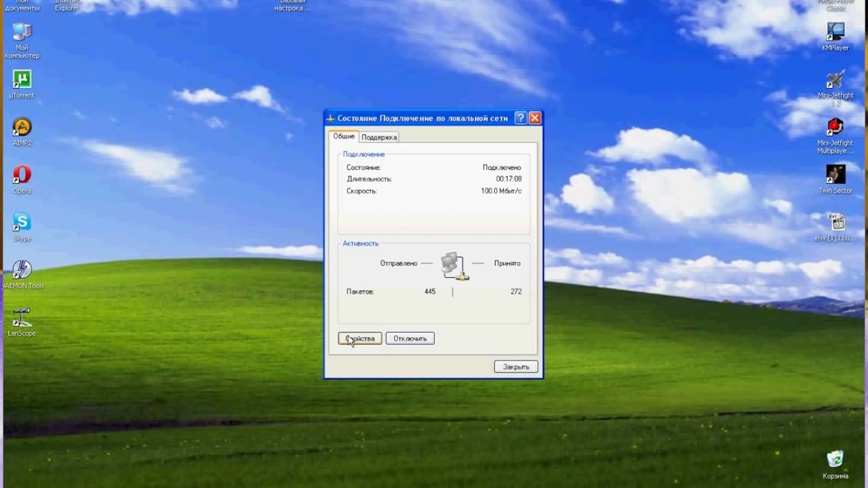Image resolution: width=868 pixels, height=488 pixels.
Task: Click the Отключить button
Action: click(x=410, y=338)
